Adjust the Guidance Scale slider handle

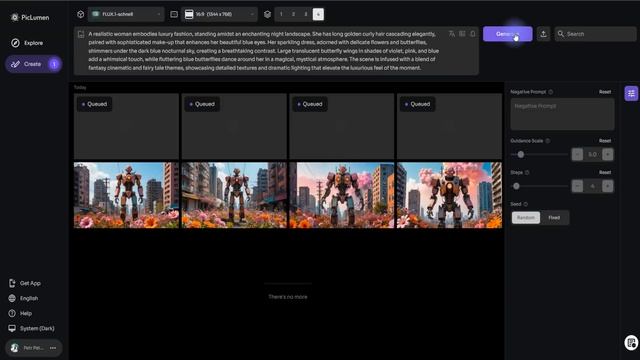click(x=520, y=154)
